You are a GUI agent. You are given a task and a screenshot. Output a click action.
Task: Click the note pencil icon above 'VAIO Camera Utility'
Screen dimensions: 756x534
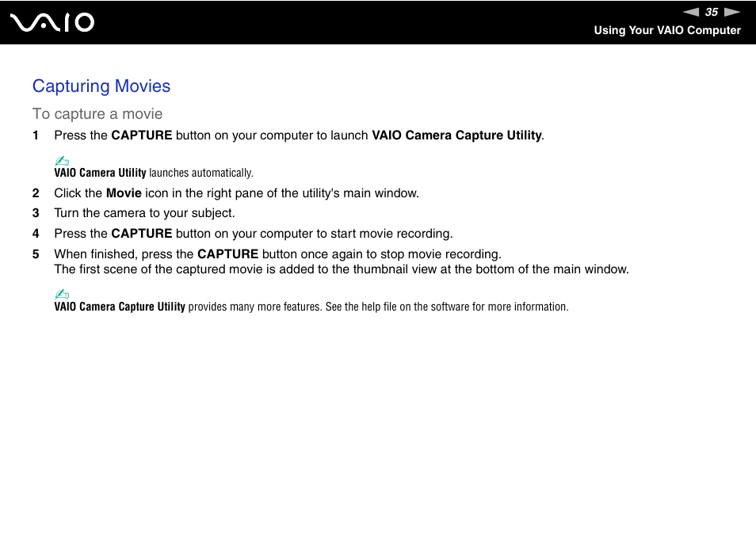pos(62,161)
